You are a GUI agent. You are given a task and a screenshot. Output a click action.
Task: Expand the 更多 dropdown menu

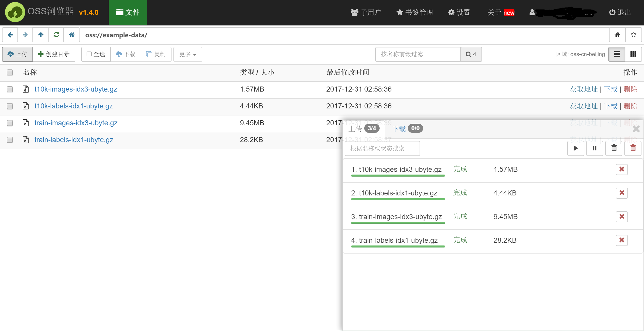pos(188,54)
